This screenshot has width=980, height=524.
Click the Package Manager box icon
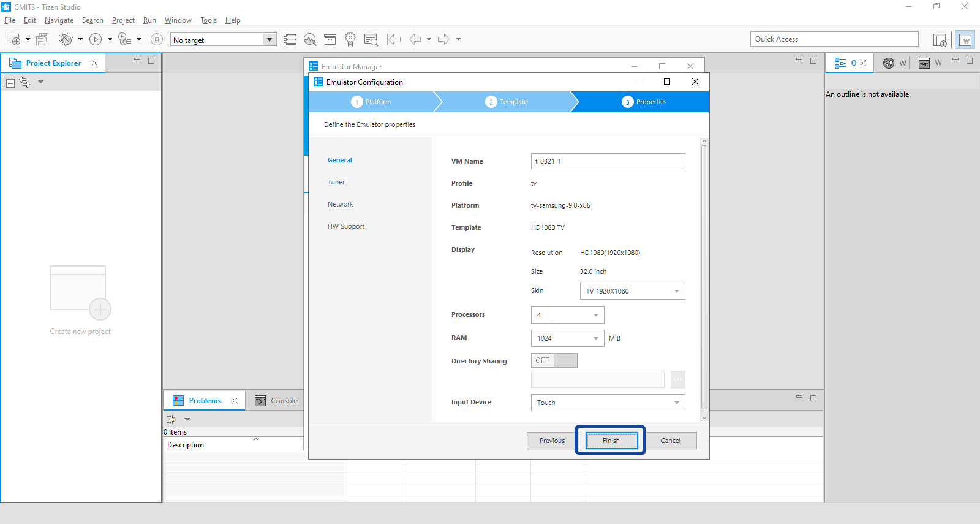tap(330, 39)
